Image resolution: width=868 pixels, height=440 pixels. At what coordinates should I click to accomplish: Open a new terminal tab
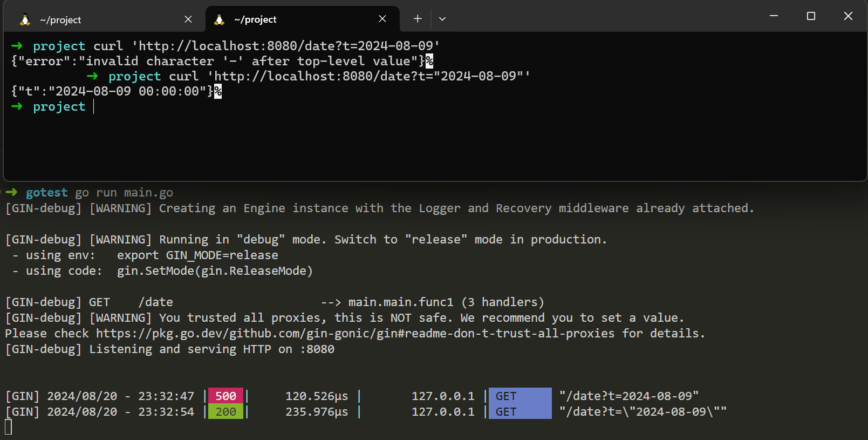[418, 19]
